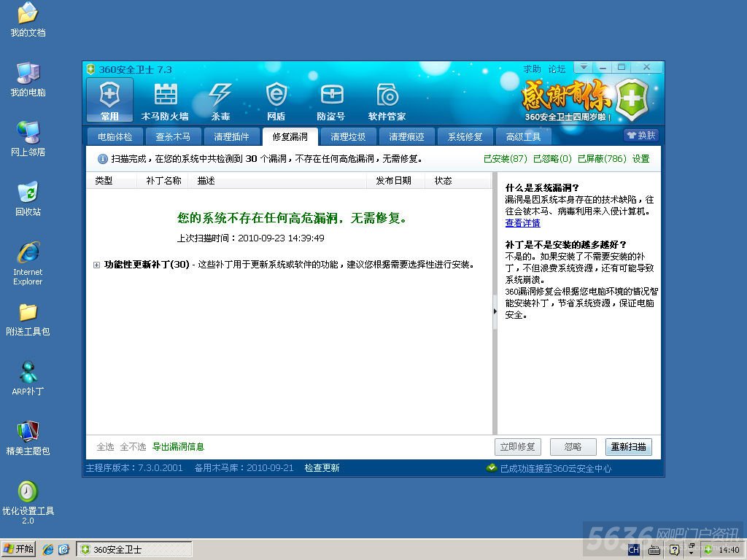Open 附送工具包 folder icon
The width and height of the screenshot is (747, 560).
28,319
